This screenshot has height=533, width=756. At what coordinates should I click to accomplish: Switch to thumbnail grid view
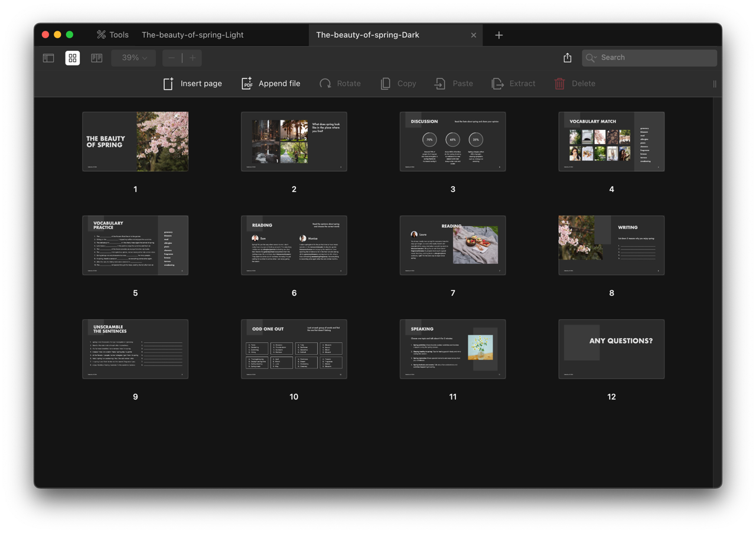coord(73,58)
